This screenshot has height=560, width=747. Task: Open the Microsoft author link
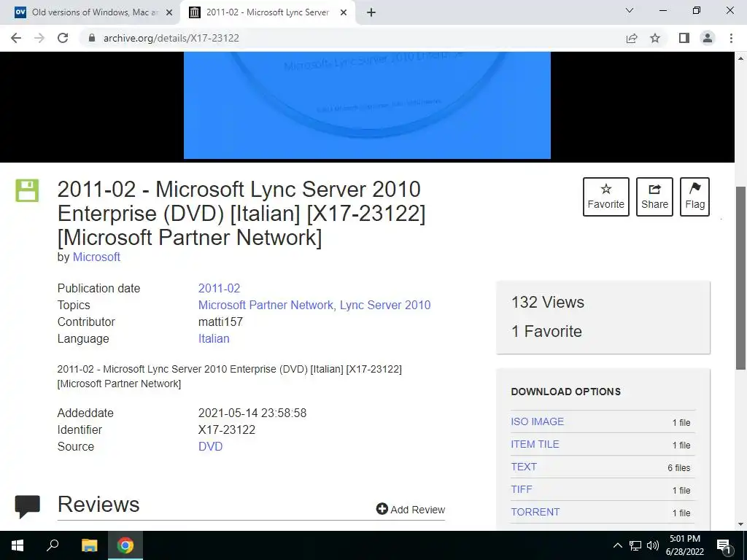pyautogui.click(x=96, y=257)
